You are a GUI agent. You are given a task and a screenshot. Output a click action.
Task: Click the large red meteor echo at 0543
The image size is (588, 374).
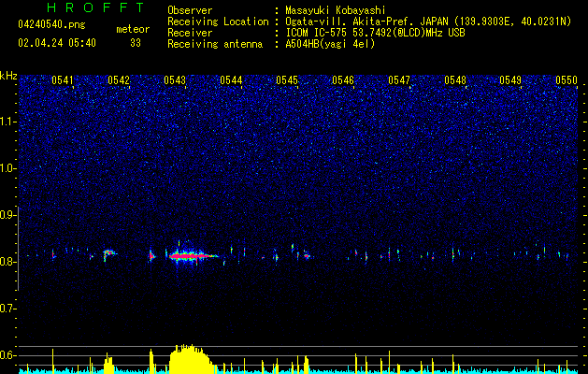click(x=192, y=256)
